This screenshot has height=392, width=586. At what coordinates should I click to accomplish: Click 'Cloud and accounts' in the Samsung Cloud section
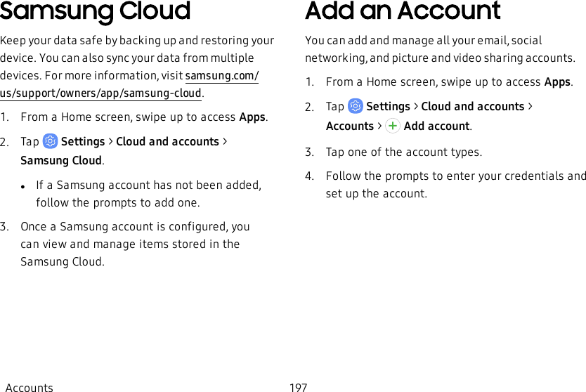tap(167, 142)
